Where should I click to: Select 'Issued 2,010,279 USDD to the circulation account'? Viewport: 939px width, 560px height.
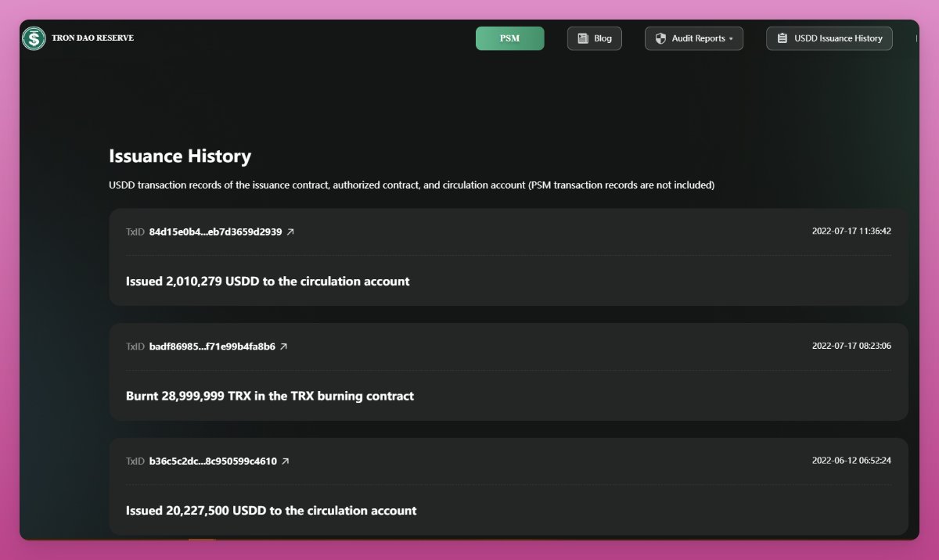(x=268, y=281)
